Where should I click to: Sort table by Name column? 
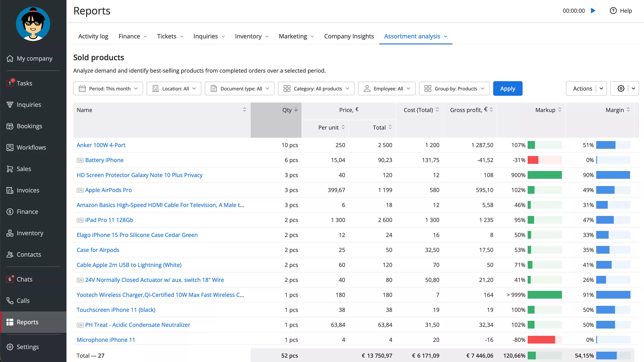click(x=244, y=110)
